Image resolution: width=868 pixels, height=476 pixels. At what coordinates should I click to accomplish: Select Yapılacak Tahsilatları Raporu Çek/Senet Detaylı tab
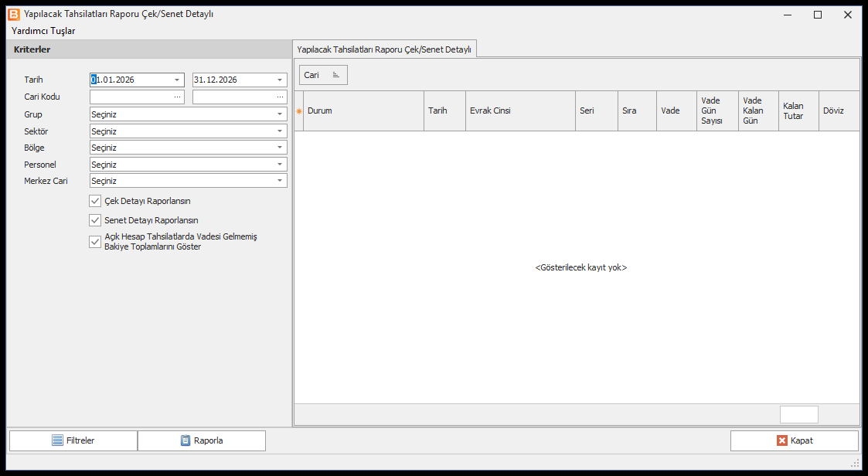(x=384, y=49)
